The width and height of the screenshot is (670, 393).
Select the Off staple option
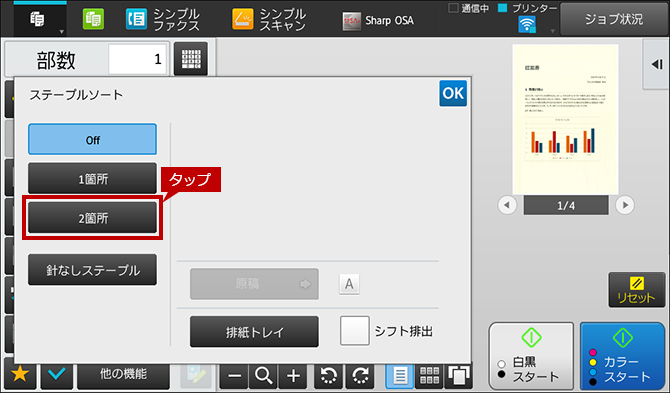point(92,139)
